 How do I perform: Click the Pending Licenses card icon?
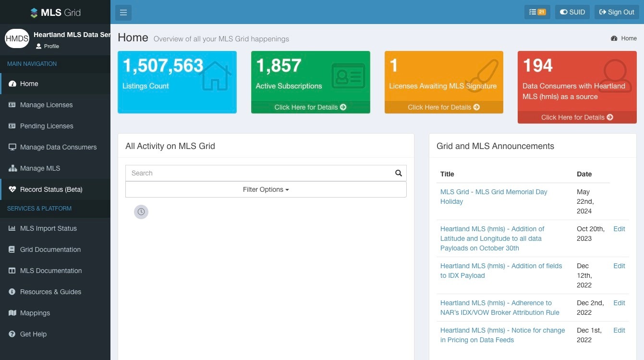pyautogui.click(x=12, y=126)
